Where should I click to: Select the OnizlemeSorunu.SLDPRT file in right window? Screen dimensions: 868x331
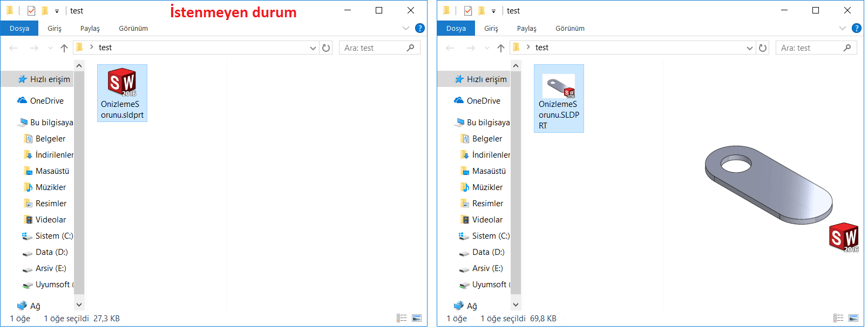(x=559, y=98)
